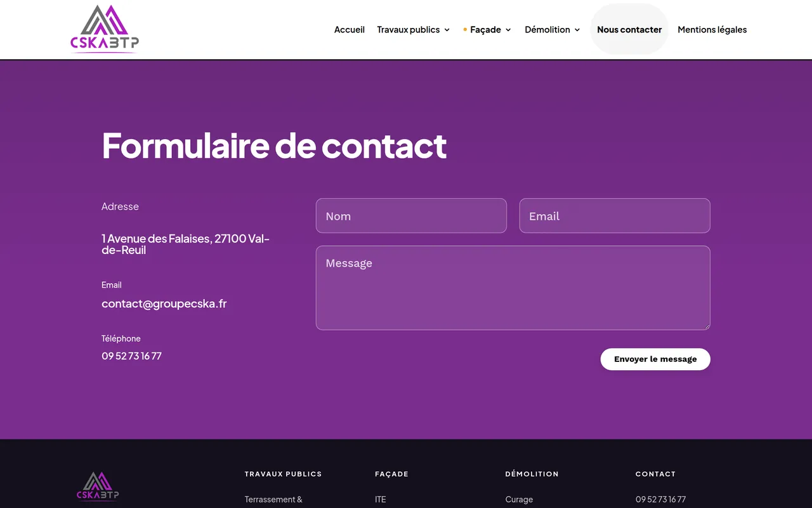
Task: Focus the Email input field
Action: [x=615, y=216]
